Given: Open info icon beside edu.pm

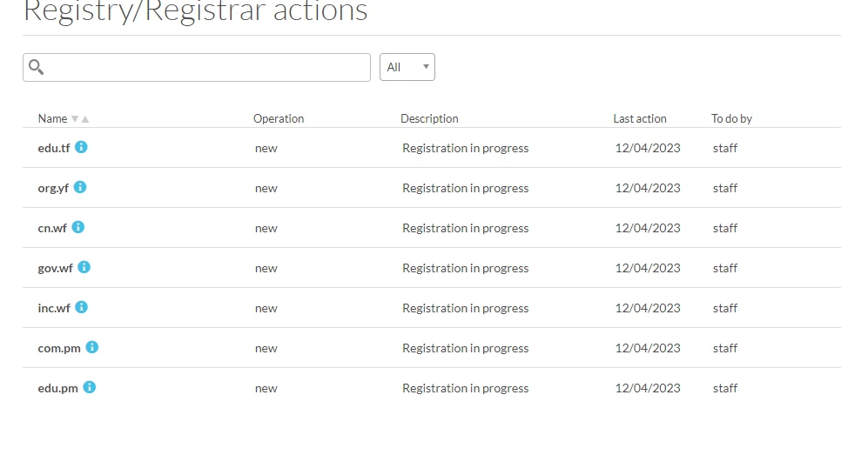Looking at the screenshot, I should [89, 387].
